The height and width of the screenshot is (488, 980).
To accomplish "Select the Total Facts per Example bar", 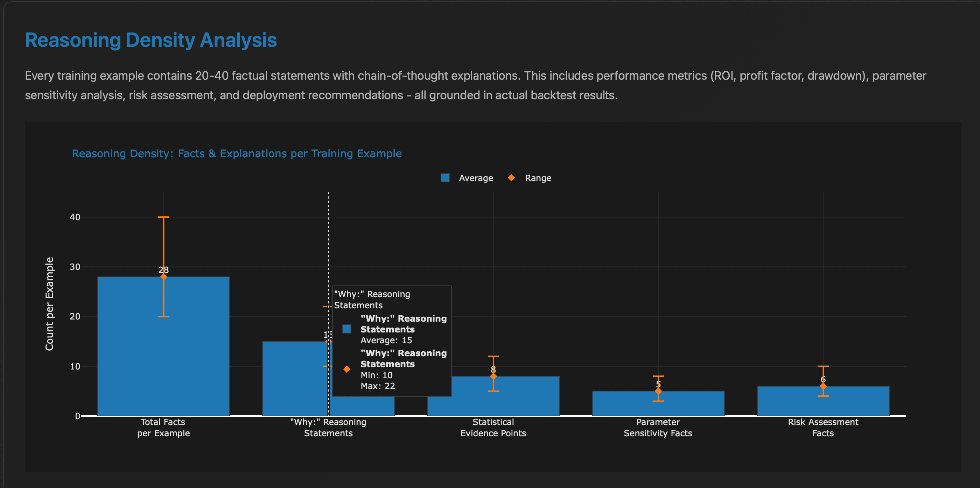I will click(163, 350).
